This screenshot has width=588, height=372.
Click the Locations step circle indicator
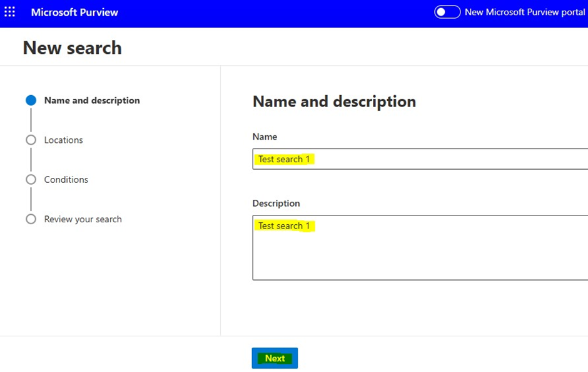[31, 140]
